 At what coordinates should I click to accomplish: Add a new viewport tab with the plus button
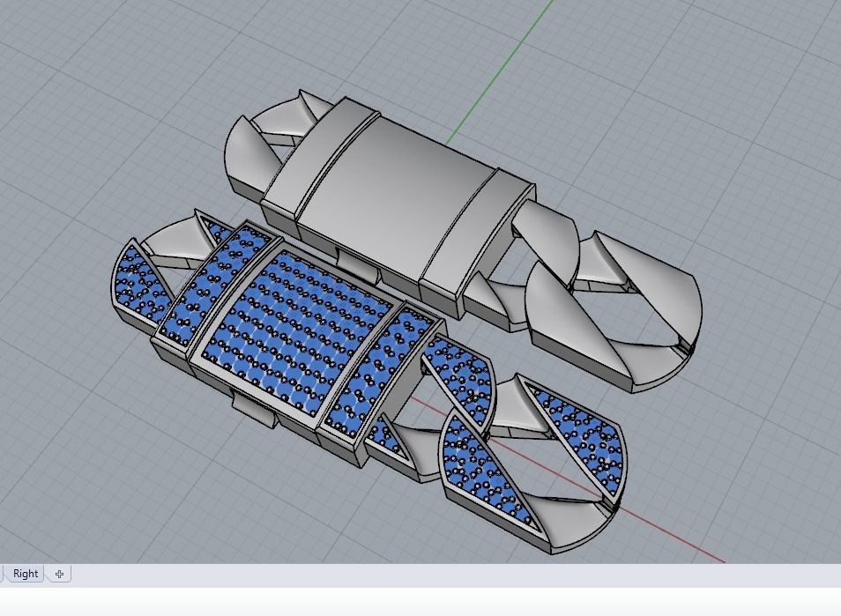click(60, 574)
